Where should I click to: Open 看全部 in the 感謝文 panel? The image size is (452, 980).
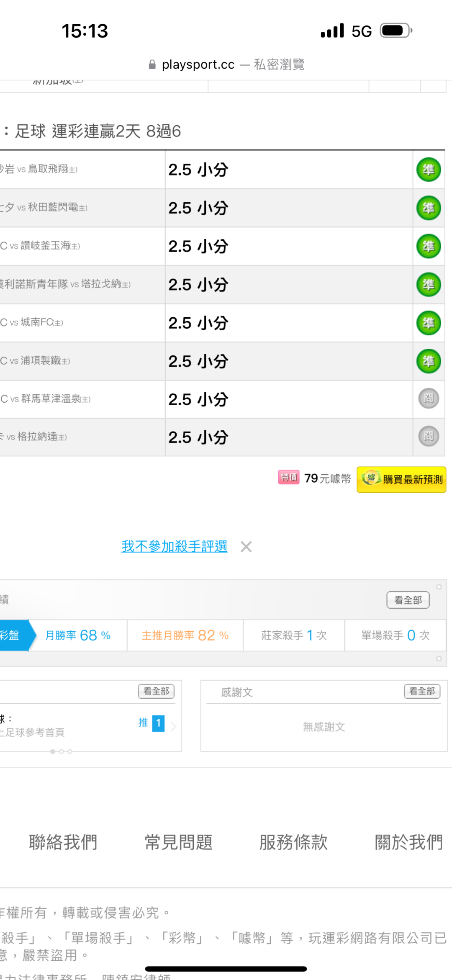coord(422,691)
